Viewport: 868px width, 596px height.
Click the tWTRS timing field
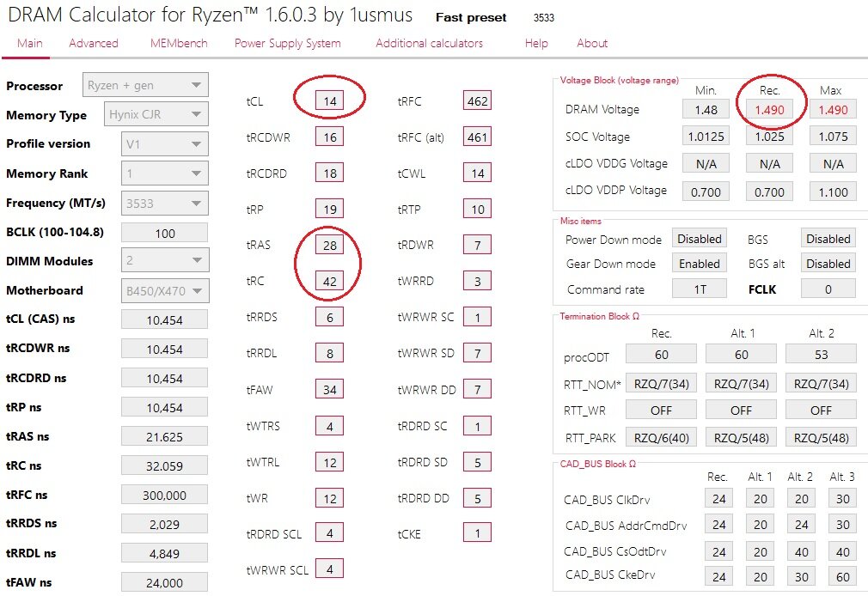coord(329,426)
